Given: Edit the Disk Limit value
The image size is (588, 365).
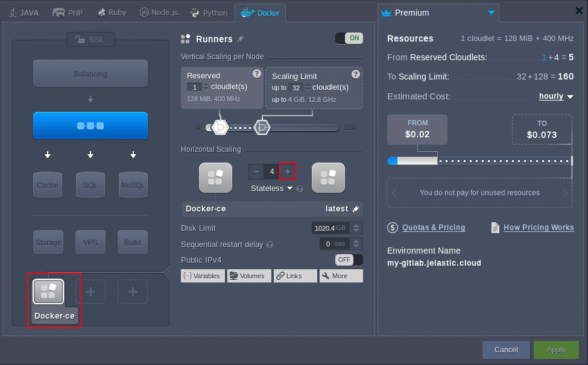Looking at the screenshot, I should point(330,228).
